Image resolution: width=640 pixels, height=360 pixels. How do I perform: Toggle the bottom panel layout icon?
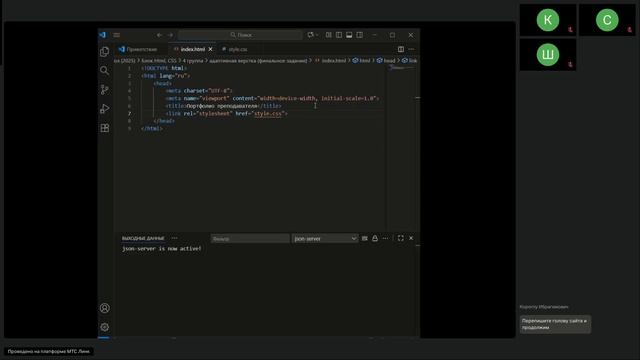click(349, 35)
